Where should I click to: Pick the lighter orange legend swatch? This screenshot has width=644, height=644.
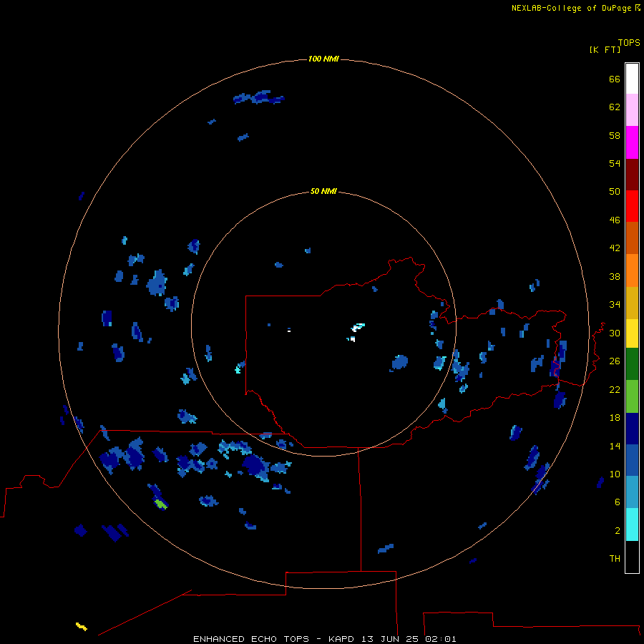point(632,270)
